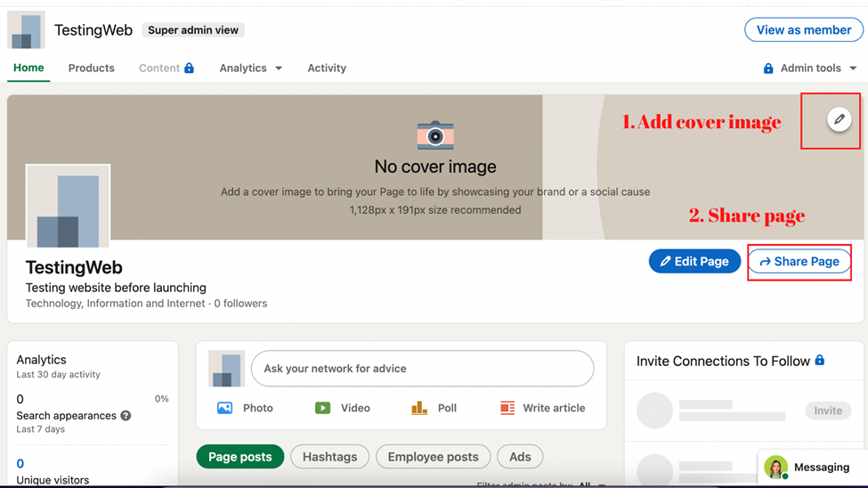Select the Hashtags filter pill
This screenshot has width=868, height=488.
330,457
